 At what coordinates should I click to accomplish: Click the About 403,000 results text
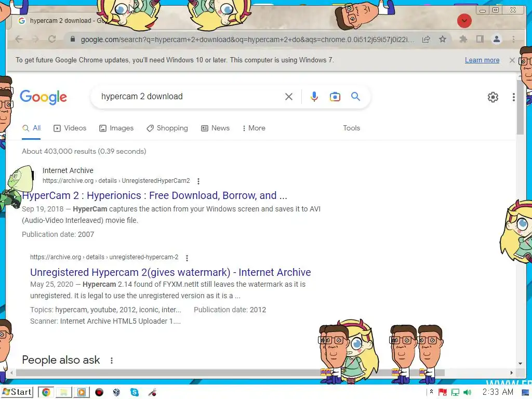click(x=84, y=151)
